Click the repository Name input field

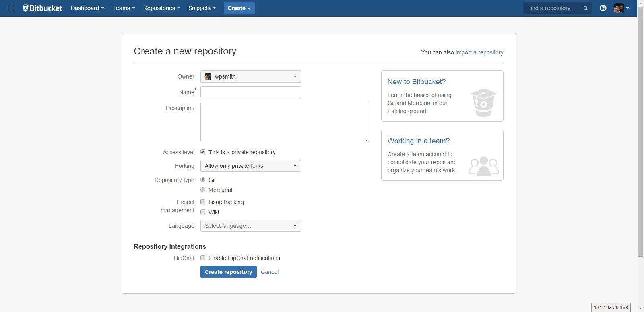pos(250,92)
